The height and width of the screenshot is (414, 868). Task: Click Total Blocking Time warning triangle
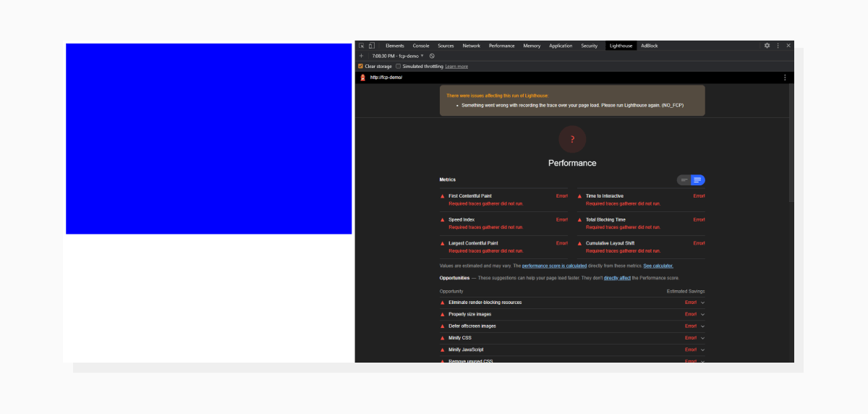pos(579,220)
